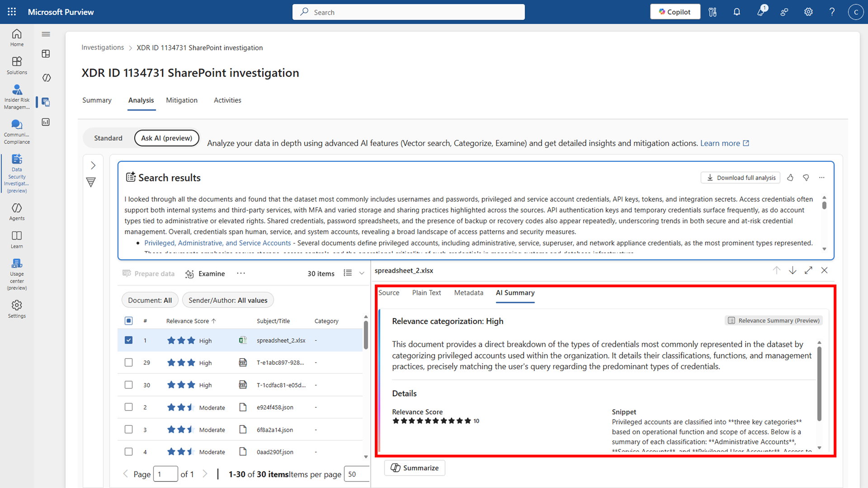Click the filter funnel icon

click(91, 182)
